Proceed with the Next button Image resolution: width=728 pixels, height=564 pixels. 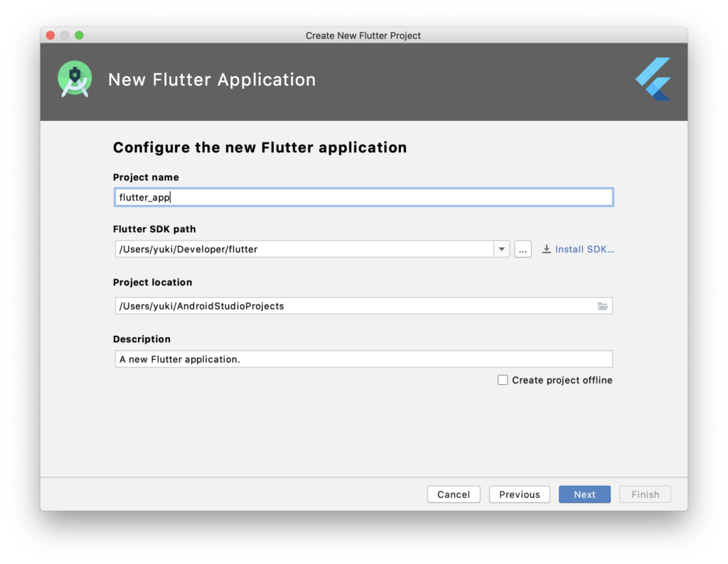[584, 494]
